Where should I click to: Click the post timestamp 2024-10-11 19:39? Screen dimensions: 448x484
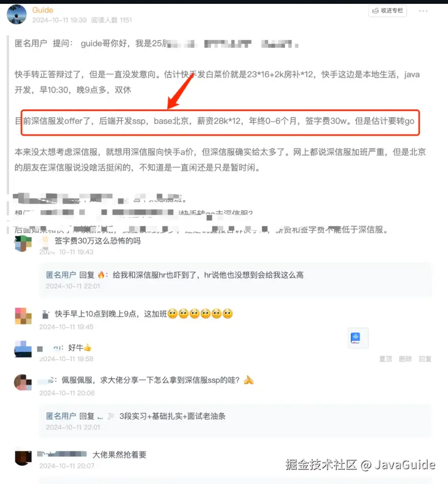(x=59, y=20)
